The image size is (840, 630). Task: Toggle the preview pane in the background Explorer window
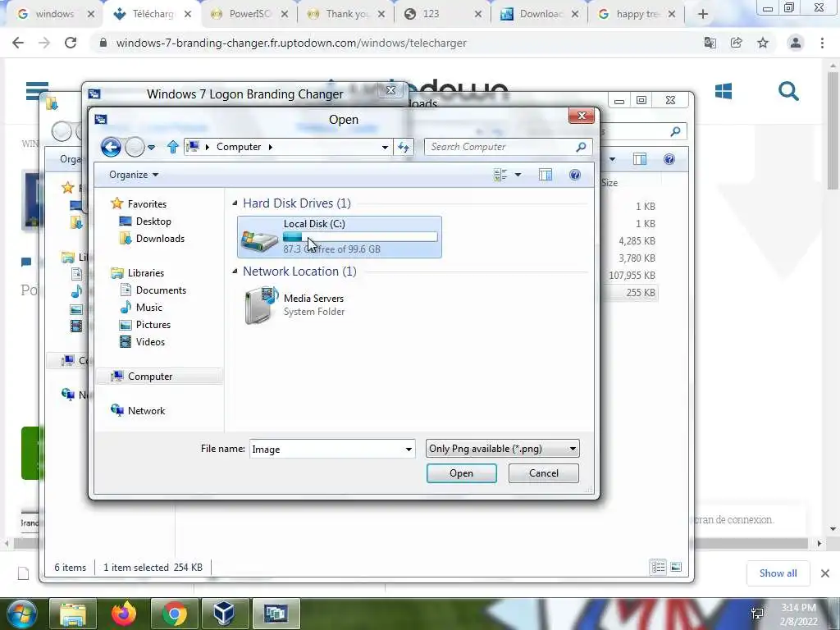click(640, 159)
